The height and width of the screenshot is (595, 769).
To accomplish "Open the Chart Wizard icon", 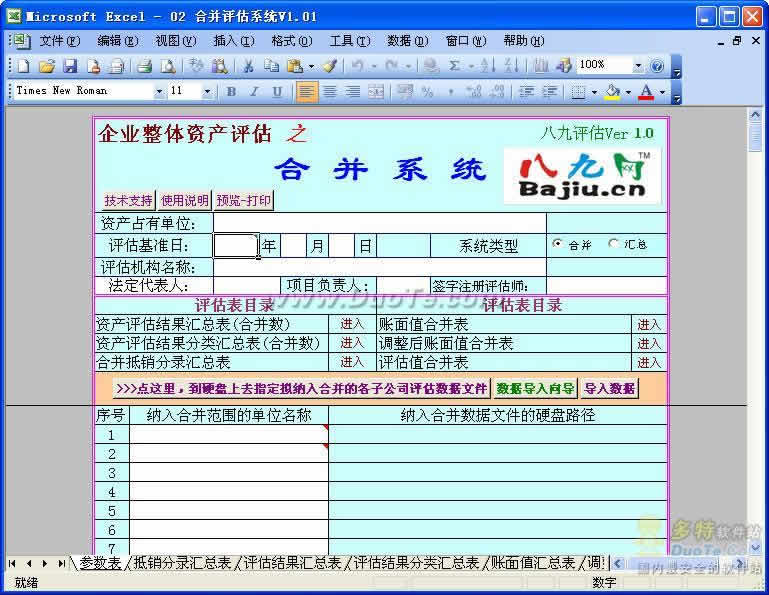I will [541, 66].
